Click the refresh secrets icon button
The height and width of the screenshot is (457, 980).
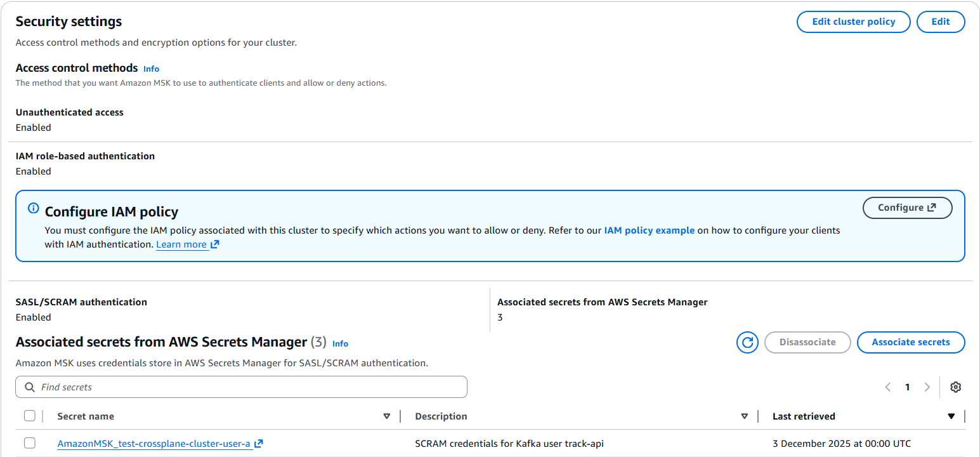pos(747,343)
